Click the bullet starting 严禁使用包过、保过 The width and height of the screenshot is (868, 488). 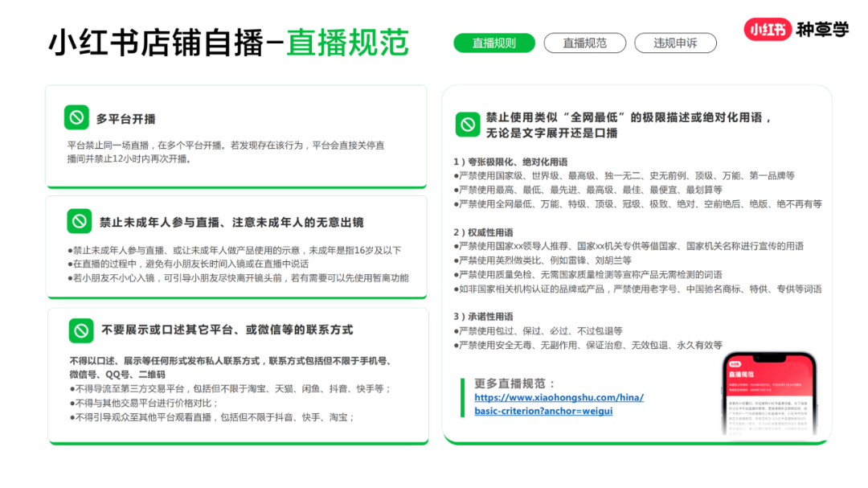pos(538,330)
